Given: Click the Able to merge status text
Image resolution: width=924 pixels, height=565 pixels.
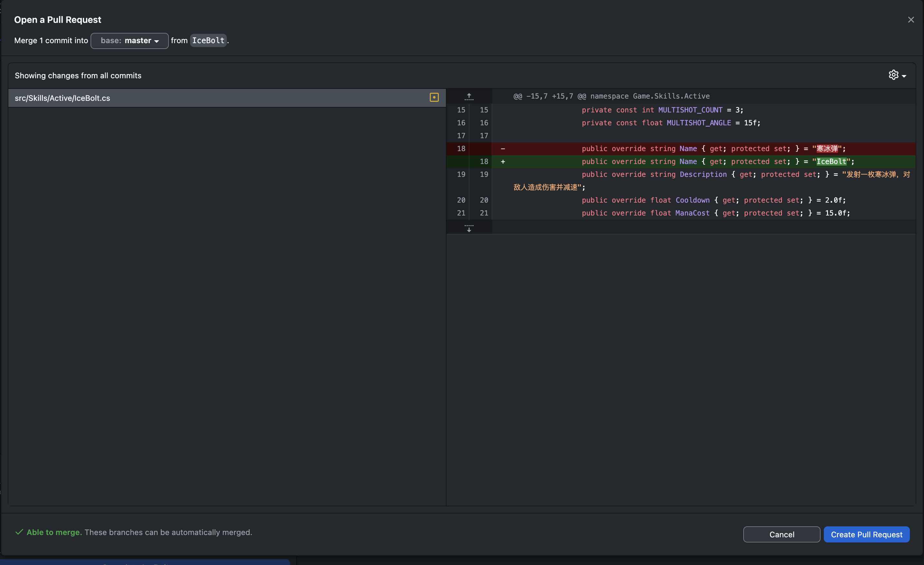Looking at the screenshot, I should [54, 532].
